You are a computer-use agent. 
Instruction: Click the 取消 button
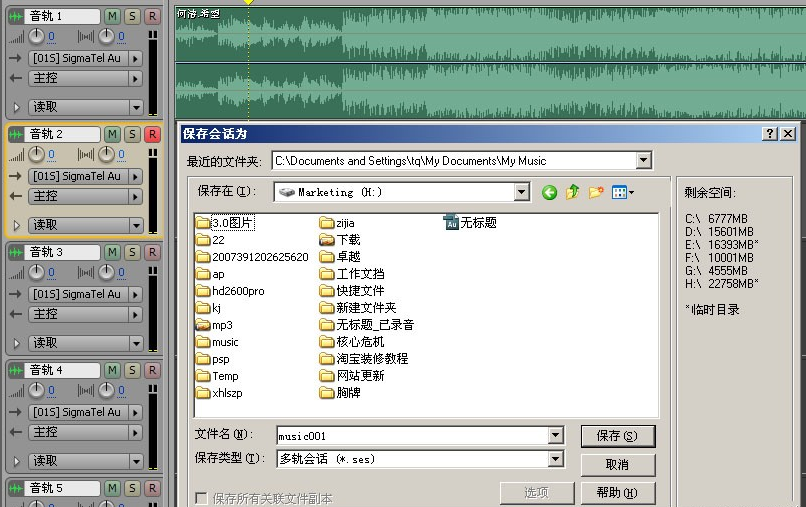[617, 465]
